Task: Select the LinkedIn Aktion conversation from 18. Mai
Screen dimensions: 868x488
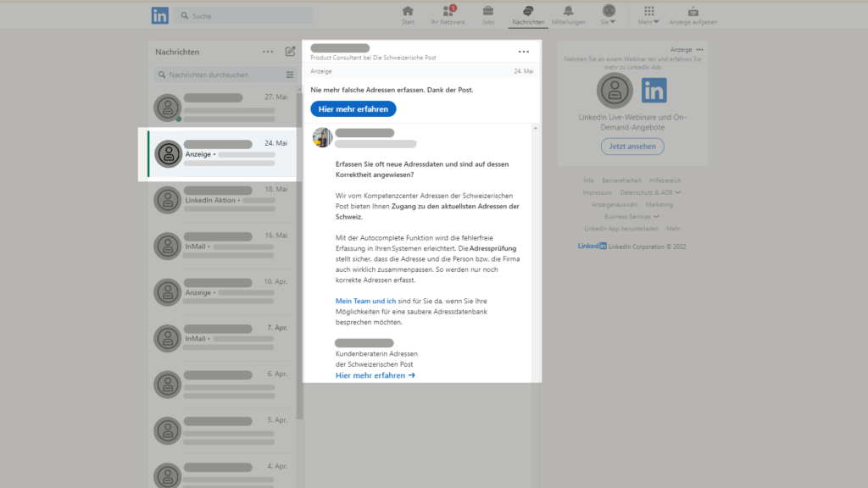Action: click(222, 200)
